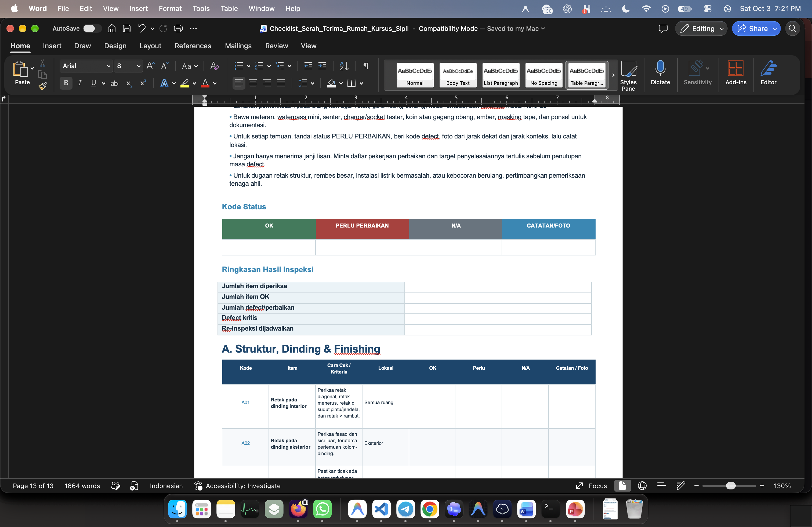Click the Decrease Indent icon
This screenshot has height=527, width=812.
[x=308, y=66]
